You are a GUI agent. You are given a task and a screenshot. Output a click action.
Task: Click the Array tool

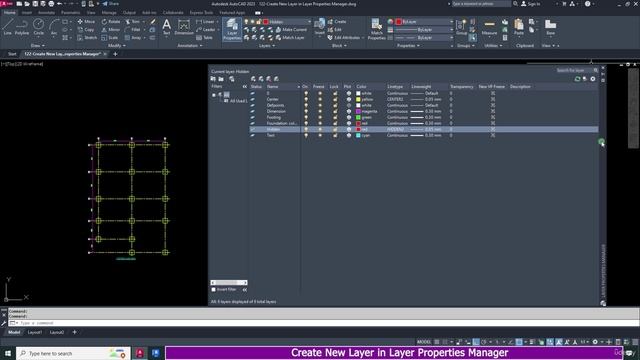[133, 38]
